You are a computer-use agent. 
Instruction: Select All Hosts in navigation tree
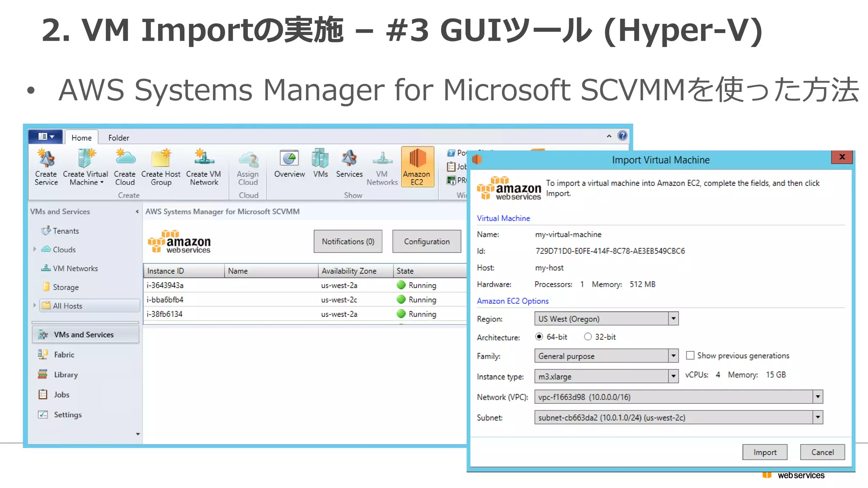[x=89, y=305]
